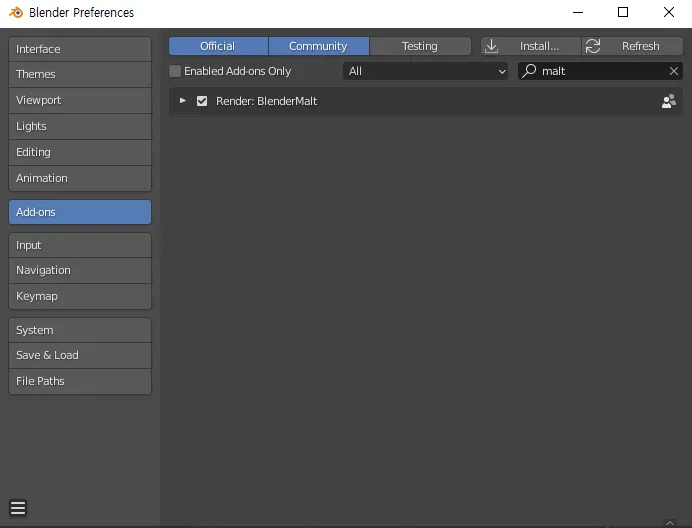Open the Themes preferences section
The width and height of the screenshot is (692, 528).
point(80,74)
